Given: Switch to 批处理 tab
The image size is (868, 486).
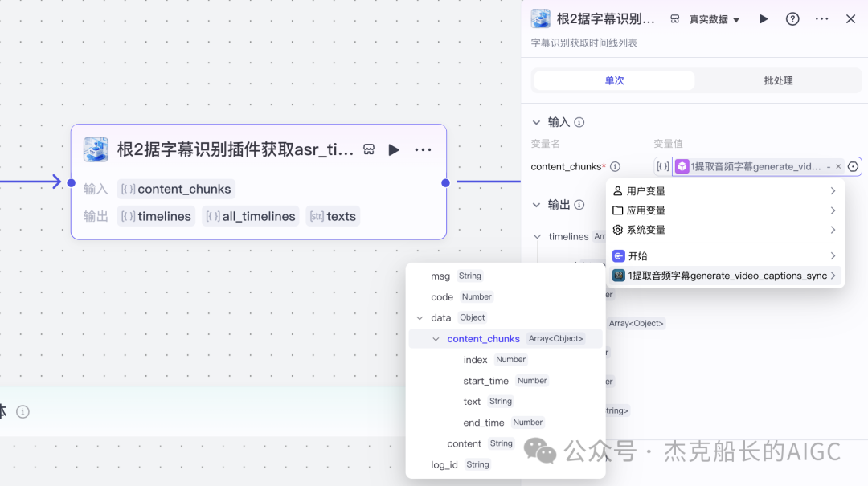Looking at the screenshot, I should [x=778, y=80].
